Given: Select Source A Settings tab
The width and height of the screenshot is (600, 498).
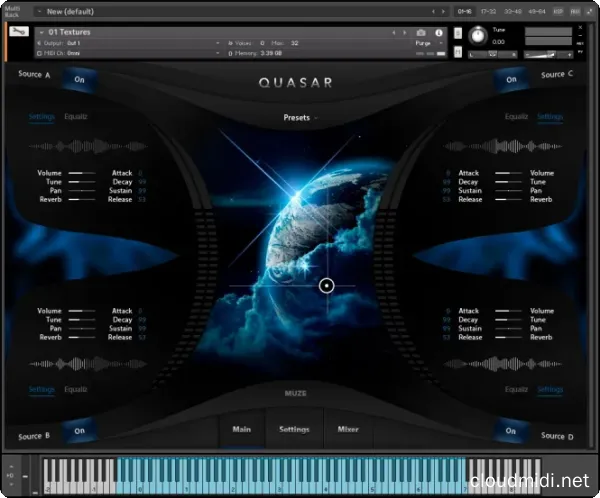Looking at the screenshot, I should [42, 116].
